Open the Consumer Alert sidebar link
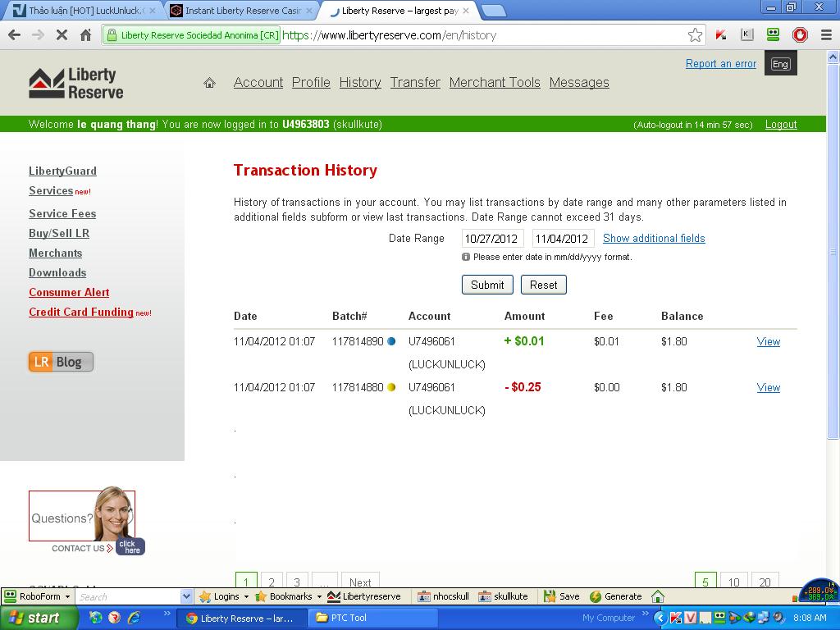The width and height of the screenshot is (840, 630). pyautogui.click(x=69, y=293)
